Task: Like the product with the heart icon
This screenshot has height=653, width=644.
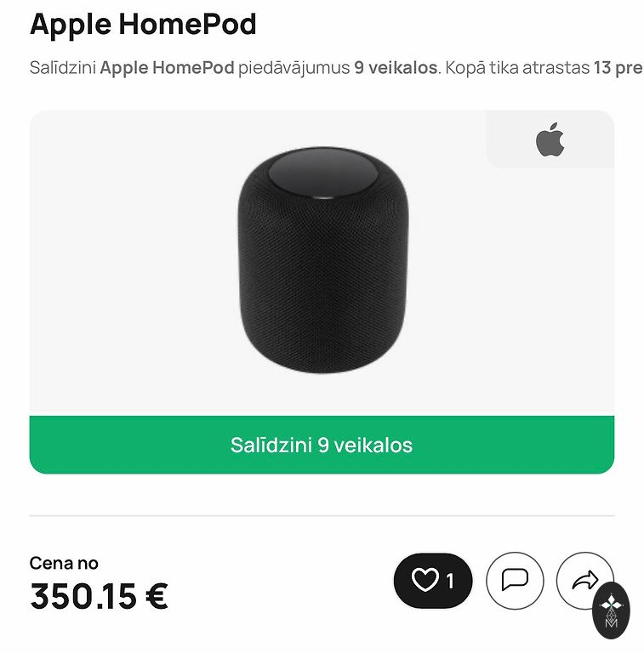Action: click(425, 580)
